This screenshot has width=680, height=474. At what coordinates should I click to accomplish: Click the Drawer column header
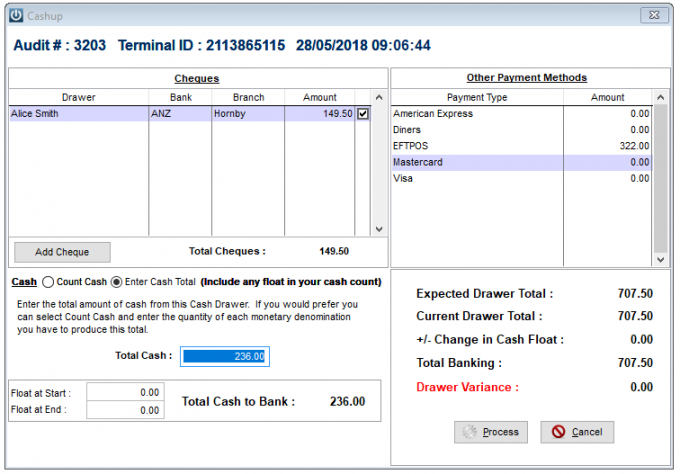79,97
